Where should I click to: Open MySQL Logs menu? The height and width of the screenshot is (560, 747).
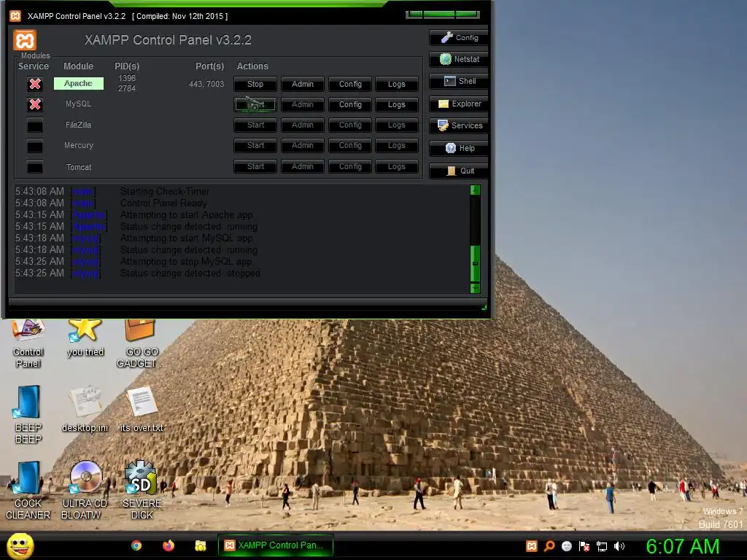(x=396, y=104)
